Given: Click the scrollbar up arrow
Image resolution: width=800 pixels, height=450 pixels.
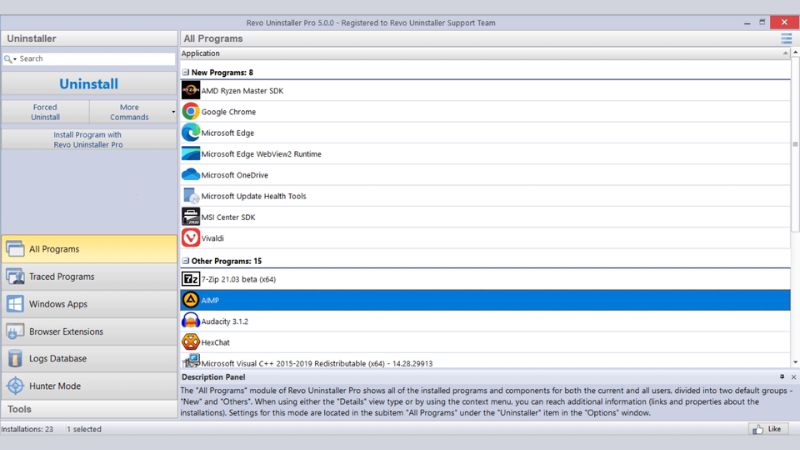Looking at the screenshot, I should (x=795, y=53).
